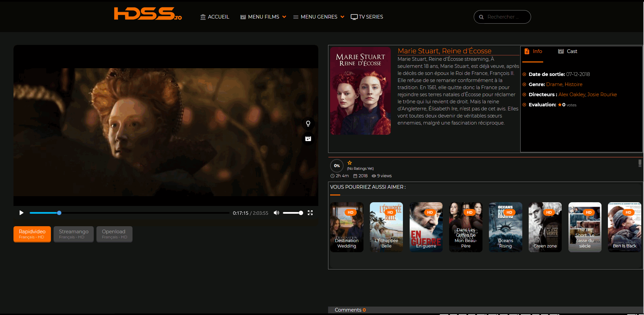The height and width of the screenshot is (315, 644).
Task: Click the MENU GENRES hamburger icon
Action: (x=296, y=17)
